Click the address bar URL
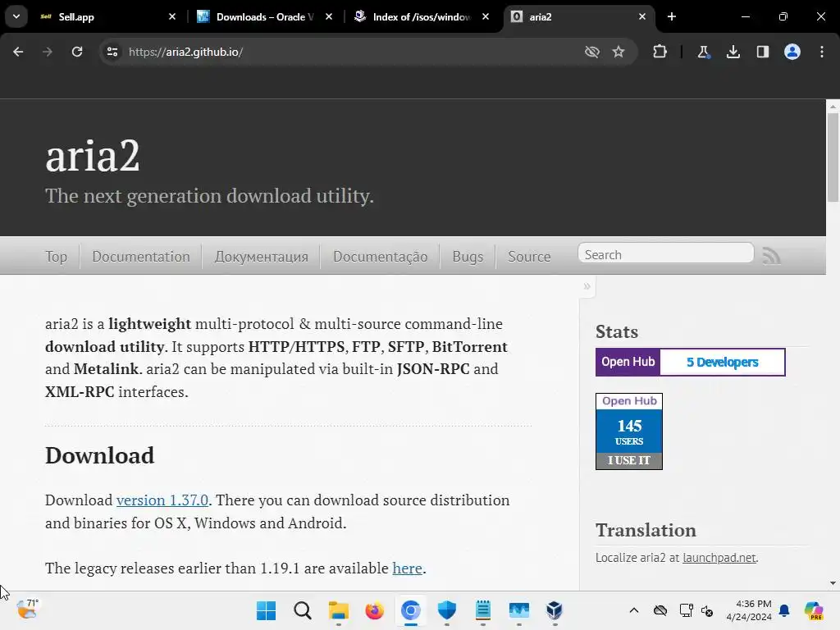 (x=186, y=52)
